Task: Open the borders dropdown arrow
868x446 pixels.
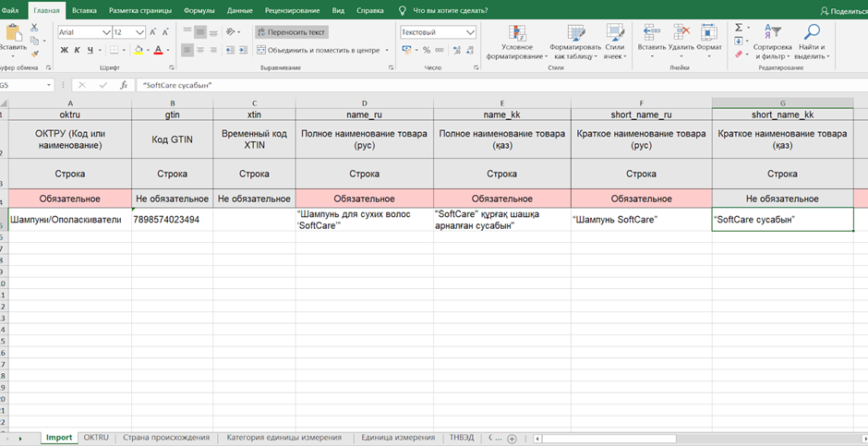Action: [123, 51]
